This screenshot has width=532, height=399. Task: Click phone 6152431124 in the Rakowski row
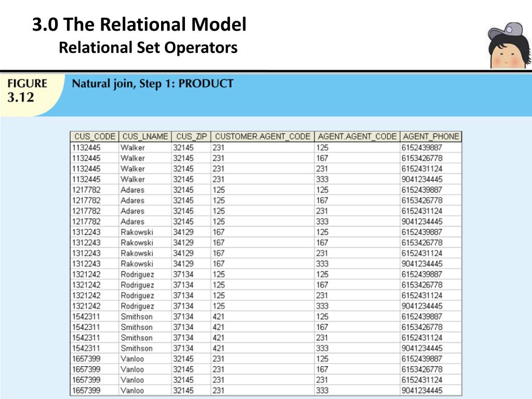[x=422, y=253]
